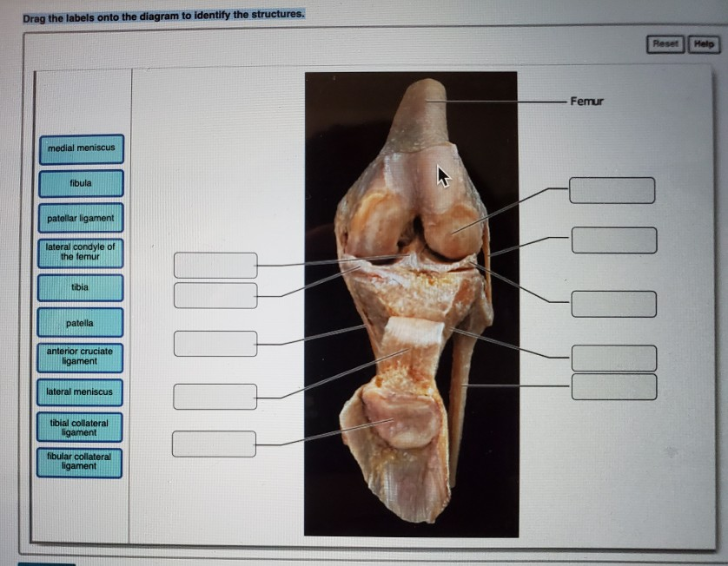Click the Femur text label
Viewport: 728px width, 566px height.
[x=585, y=101]
